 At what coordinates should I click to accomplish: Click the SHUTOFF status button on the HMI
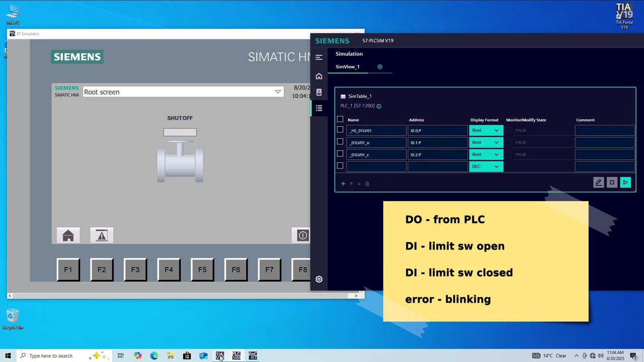(x=180, y=132)
